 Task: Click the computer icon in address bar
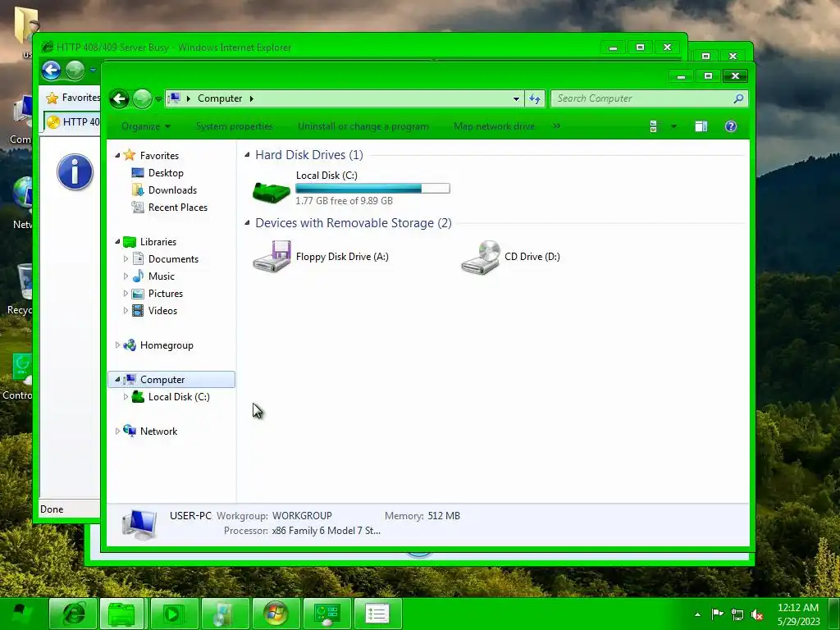pyautogui.click(x=174, y=98)
